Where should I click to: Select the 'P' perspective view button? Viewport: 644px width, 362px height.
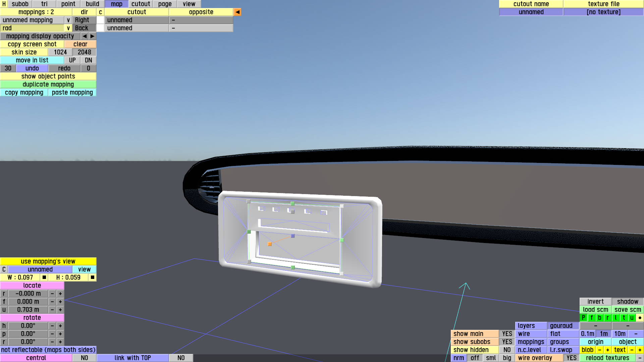(583, 318)
